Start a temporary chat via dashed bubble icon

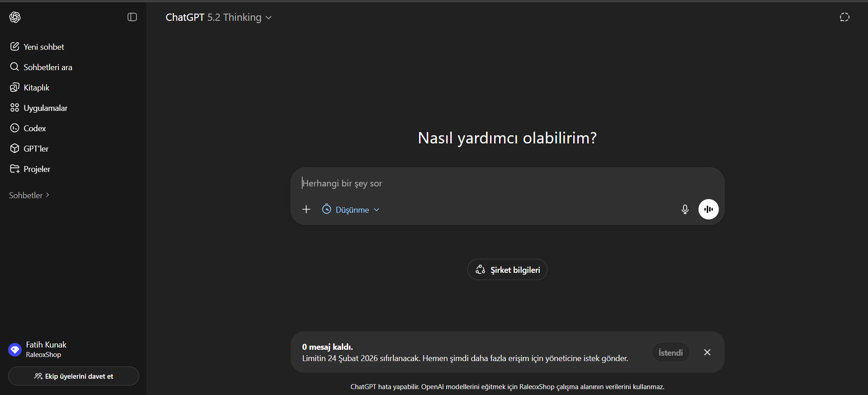click(844, 17)
